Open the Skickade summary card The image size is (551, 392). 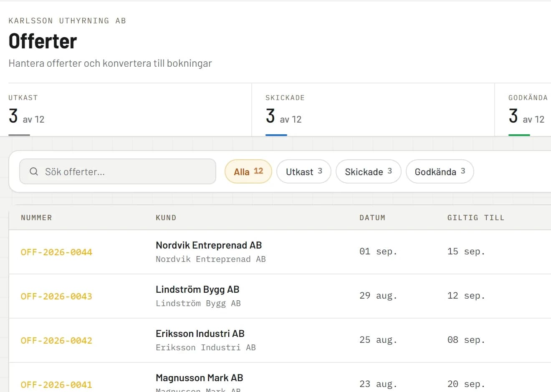[x=373, y=110]
